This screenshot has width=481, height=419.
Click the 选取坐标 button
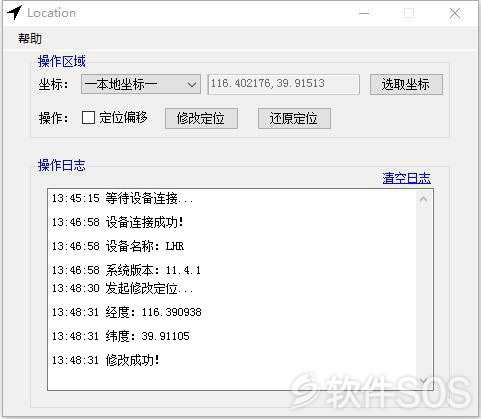click(x=406, y=85)
